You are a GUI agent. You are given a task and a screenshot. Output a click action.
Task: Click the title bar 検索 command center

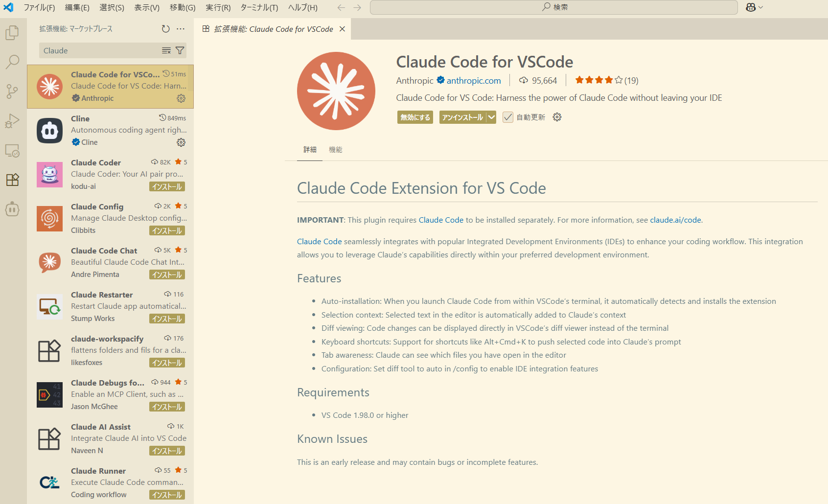pos(553,7)
